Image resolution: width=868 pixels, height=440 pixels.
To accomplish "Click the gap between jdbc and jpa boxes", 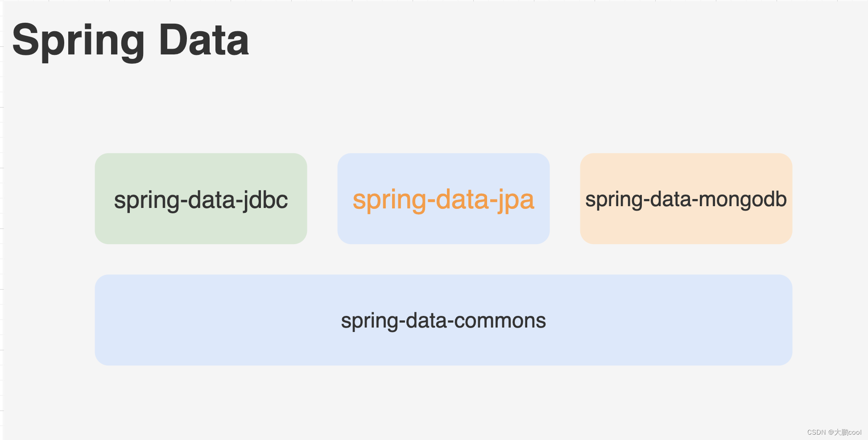I will click(x=322, y=199).
